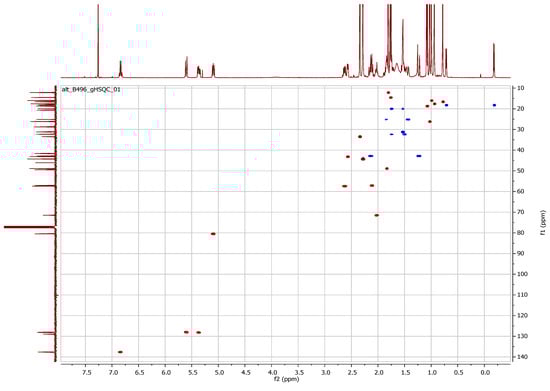Select the 5.0 tick label on f2 axis
The width and height of the screenshot is (550, 391).
[219, 372]
